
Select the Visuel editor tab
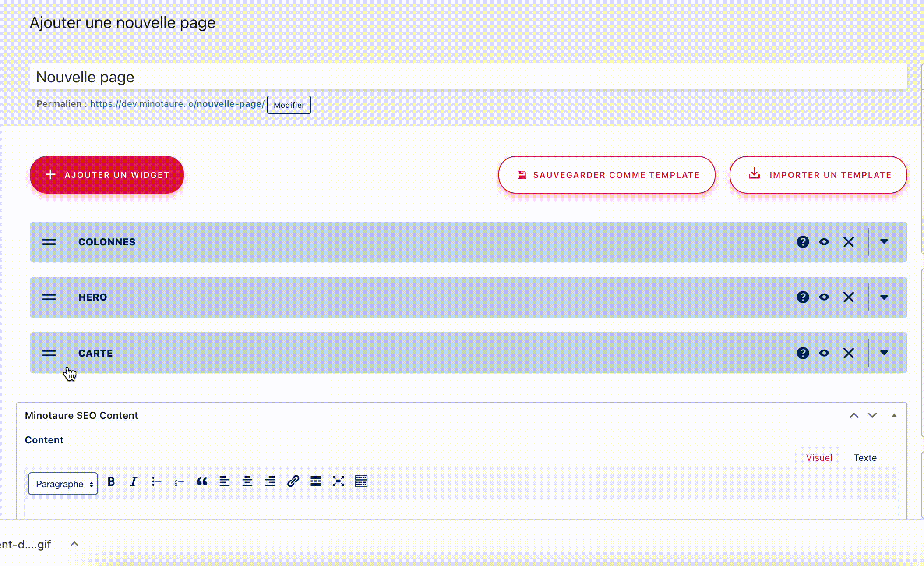(819, 458)
